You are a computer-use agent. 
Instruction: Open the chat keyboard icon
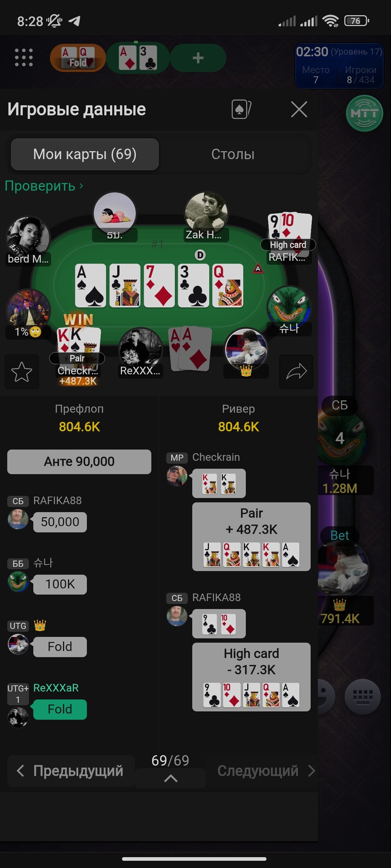coord(363,697)
